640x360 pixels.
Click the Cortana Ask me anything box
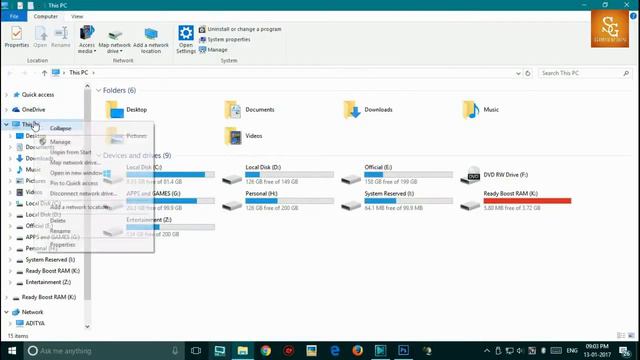click(104, 351)
